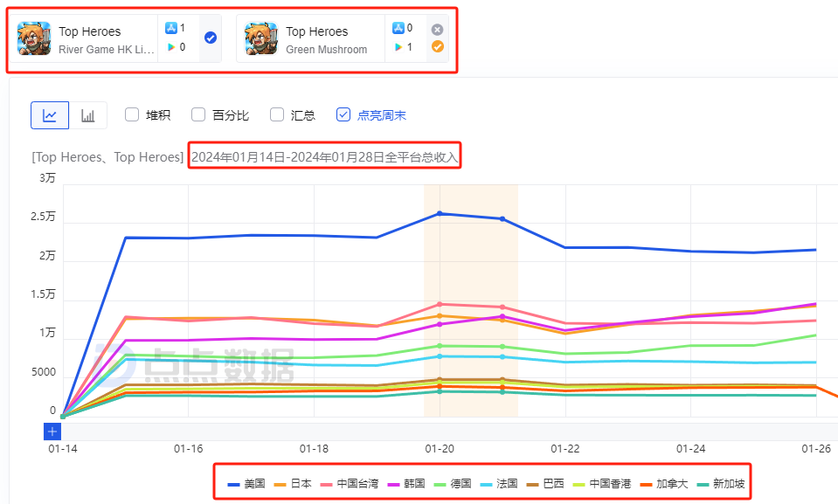
Task: Click the App Store icon on Green Mushroom card
Action: [x=398, y=28]
